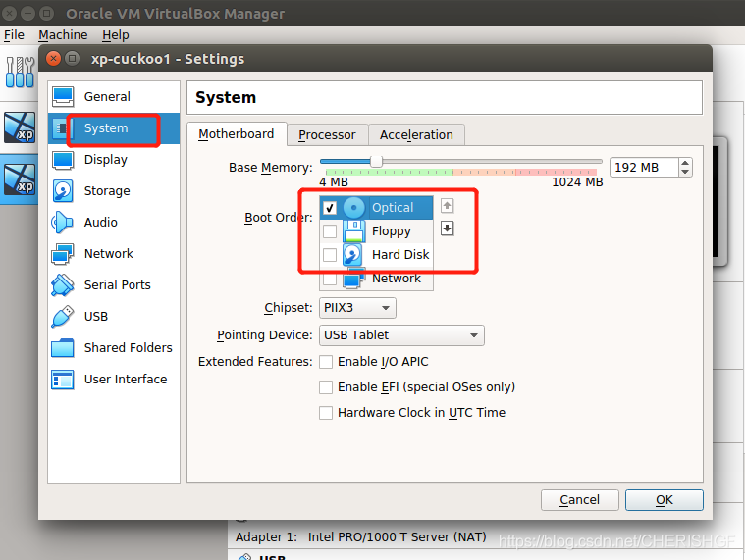
Task: Select Audio label in settings list
Action: [x=100, y=222]
